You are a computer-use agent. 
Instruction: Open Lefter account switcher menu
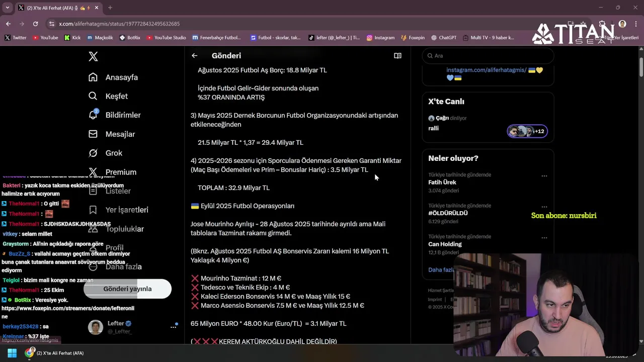click(173, 327)
